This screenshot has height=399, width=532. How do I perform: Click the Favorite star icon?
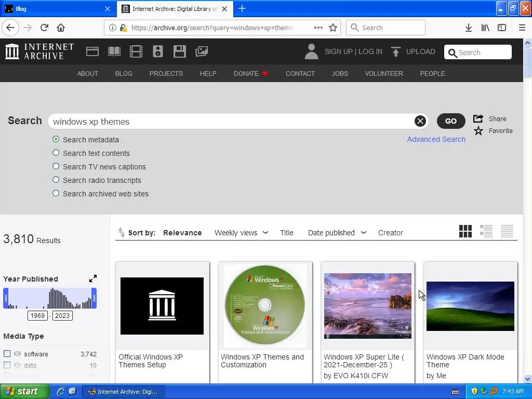coord(478,130)
